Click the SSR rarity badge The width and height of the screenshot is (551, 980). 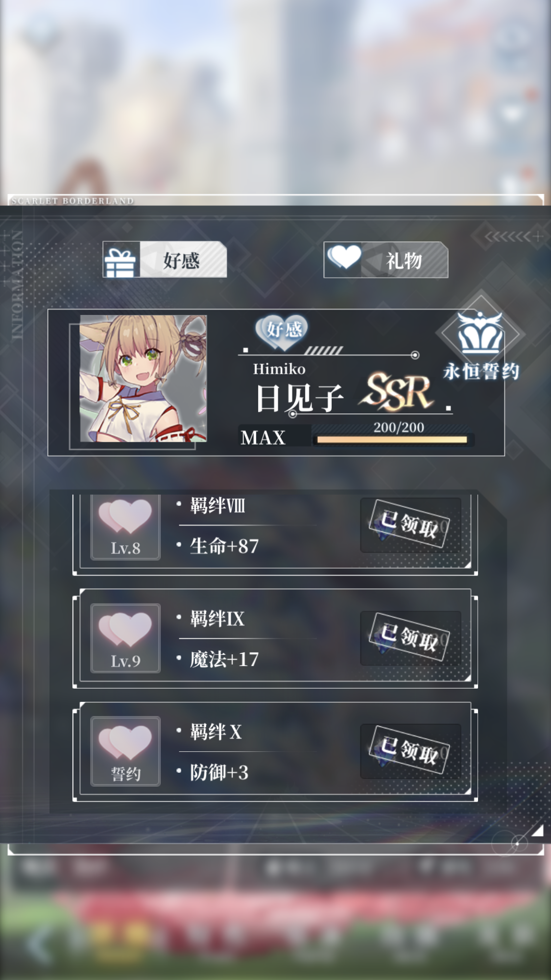pyautogui.click(x=398, y=392)
